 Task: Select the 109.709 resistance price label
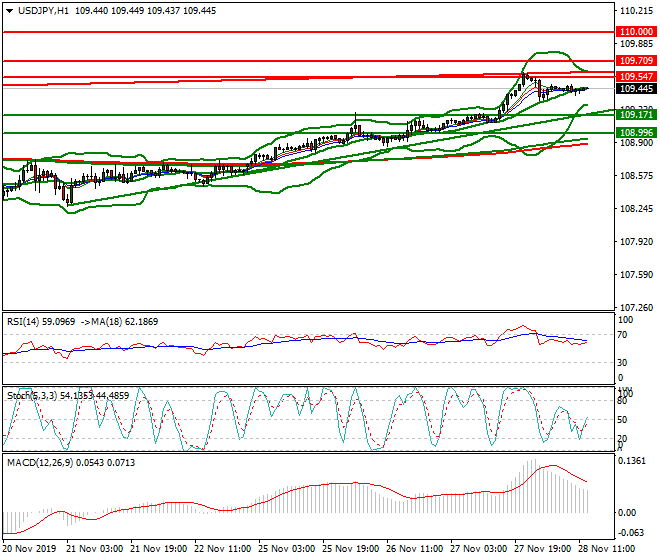pyautogui.click(x=636, y=61)
